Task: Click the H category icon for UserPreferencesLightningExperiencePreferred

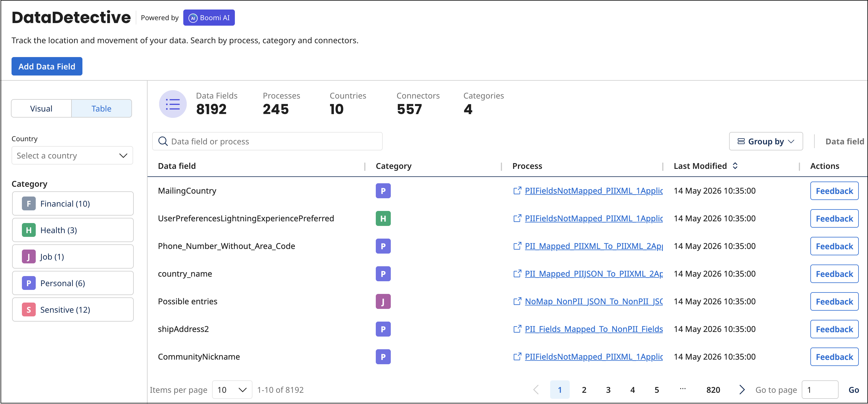Action: coord(383,218)
